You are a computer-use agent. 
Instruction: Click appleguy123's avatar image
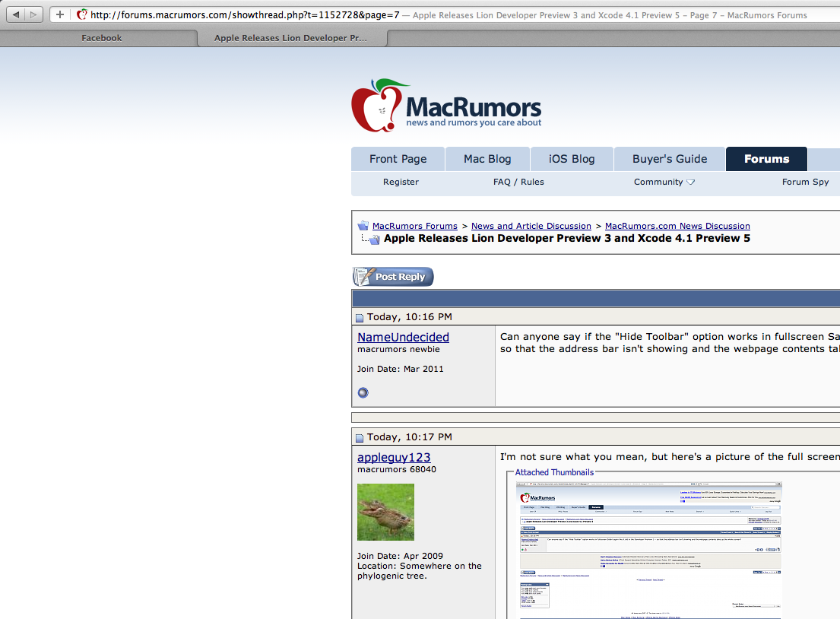click(x=385, y=513)
